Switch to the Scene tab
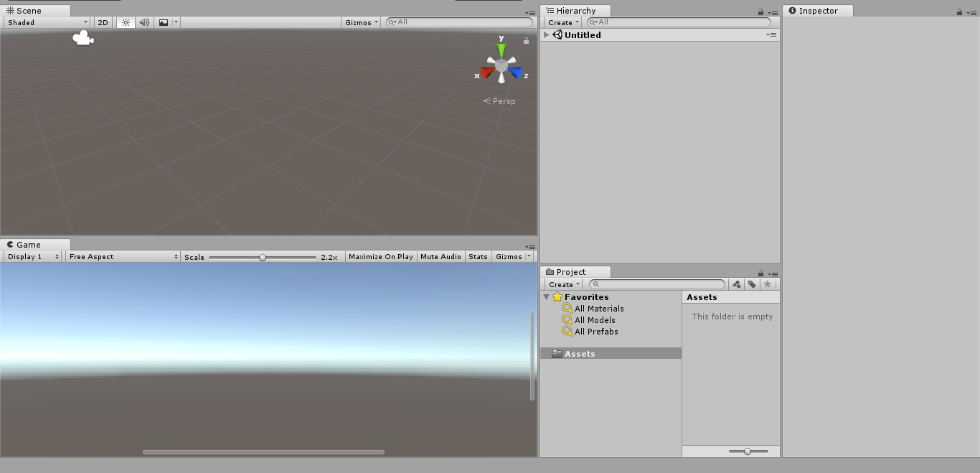980x473 pixels. click(35, 11)
